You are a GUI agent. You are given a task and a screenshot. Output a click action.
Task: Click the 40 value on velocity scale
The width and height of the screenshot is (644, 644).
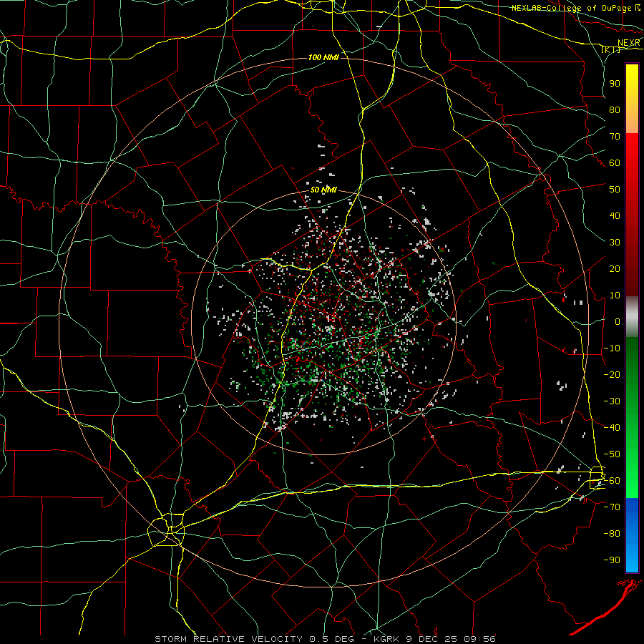(x=615, y=215)
